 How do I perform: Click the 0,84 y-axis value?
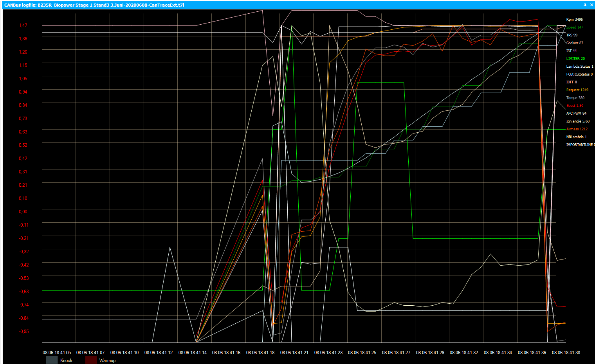tap(23, 105)
